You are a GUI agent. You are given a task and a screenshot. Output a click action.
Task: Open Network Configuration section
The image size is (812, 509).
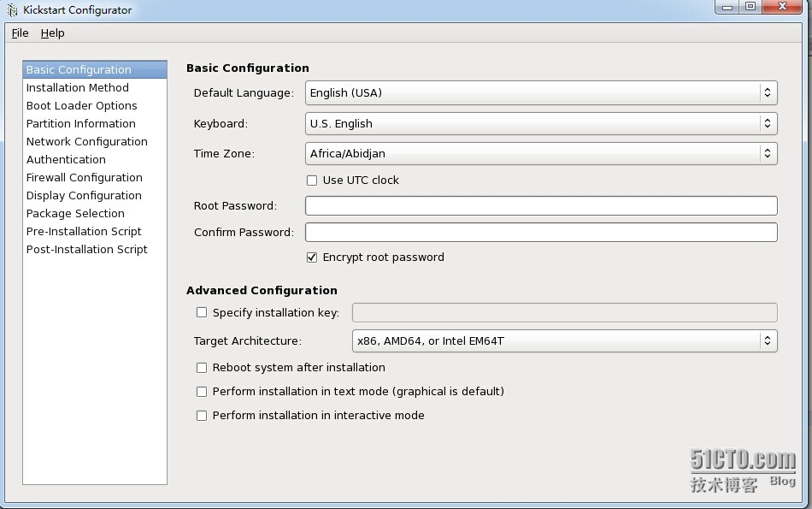[95, 141]
